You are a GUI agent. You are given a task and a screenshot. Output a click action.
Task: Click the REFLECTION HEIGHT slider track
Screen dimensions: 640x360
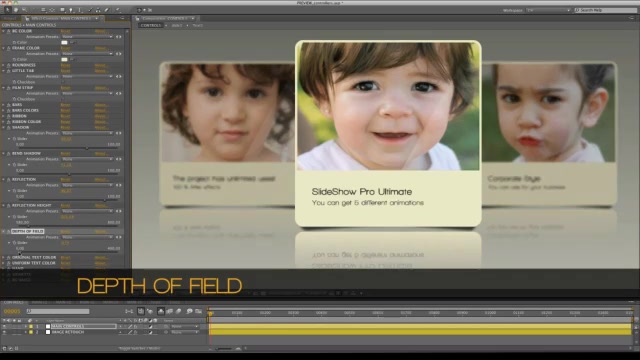click(x=68, y=226)
